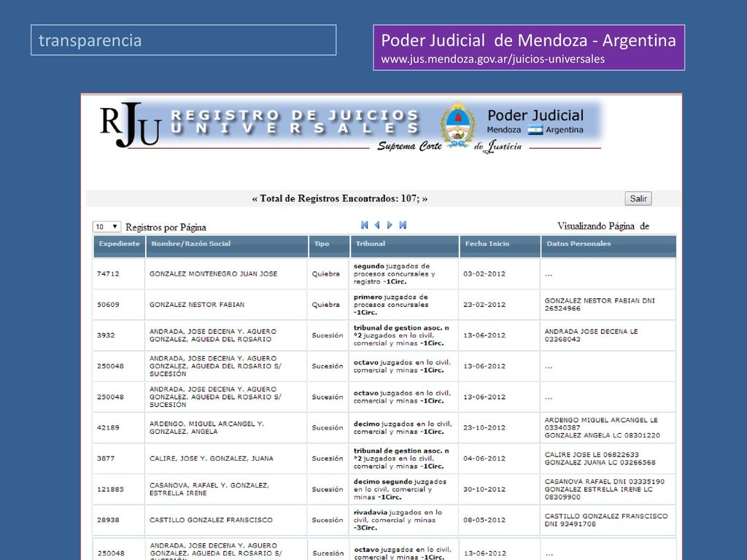This screenshot has width=747, height=560.
Task: Go to the last page of records
Action: click(x=403, y=225)
